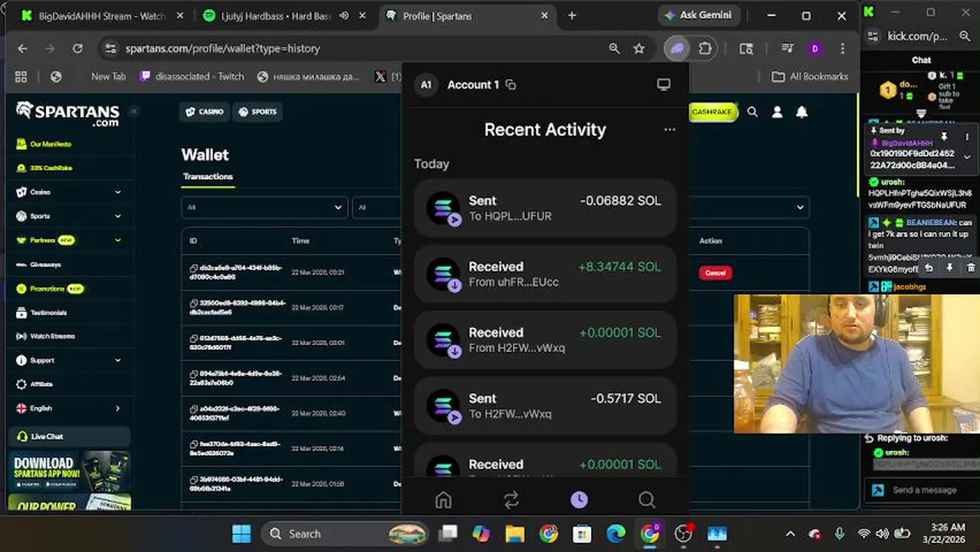Screen dimensions: 980x552
Task: Go back in browser
Action: pos(22,48)
